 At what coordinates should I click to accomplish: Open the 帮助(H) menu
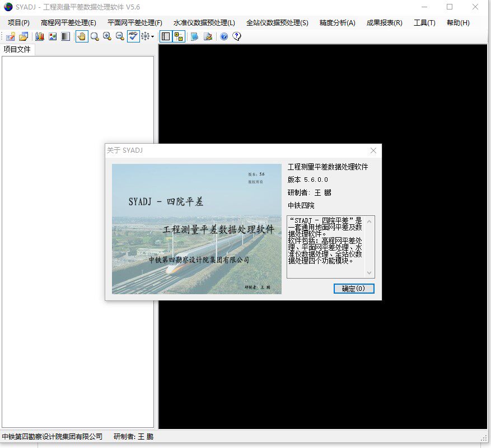click(458, 23)
